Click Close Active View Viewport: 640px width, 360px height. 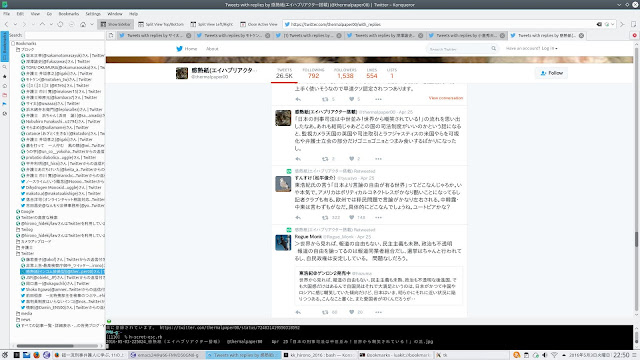point(259,24)
